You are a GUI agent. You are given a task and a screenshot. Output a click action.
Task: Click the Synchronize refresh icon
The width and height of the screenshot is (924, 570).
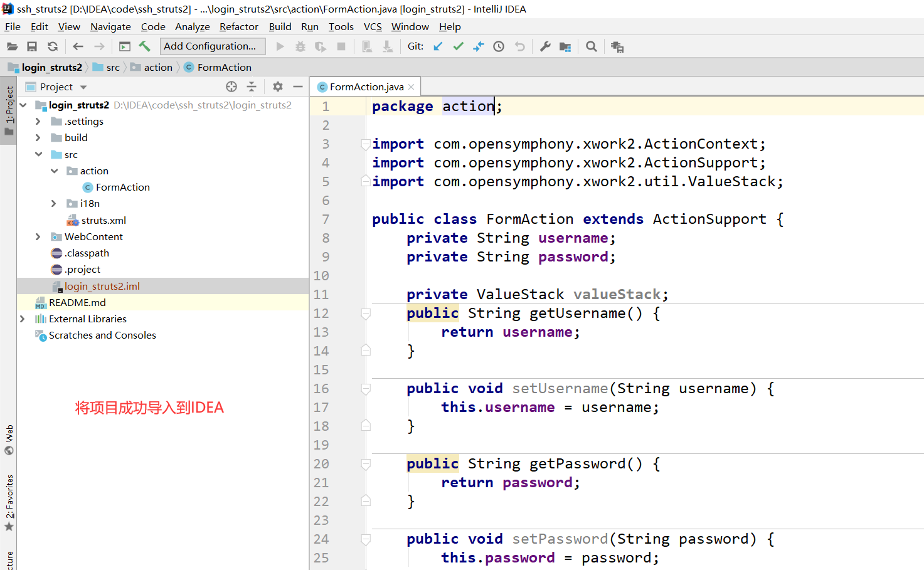pyautogui.click(x=53, y=46)
